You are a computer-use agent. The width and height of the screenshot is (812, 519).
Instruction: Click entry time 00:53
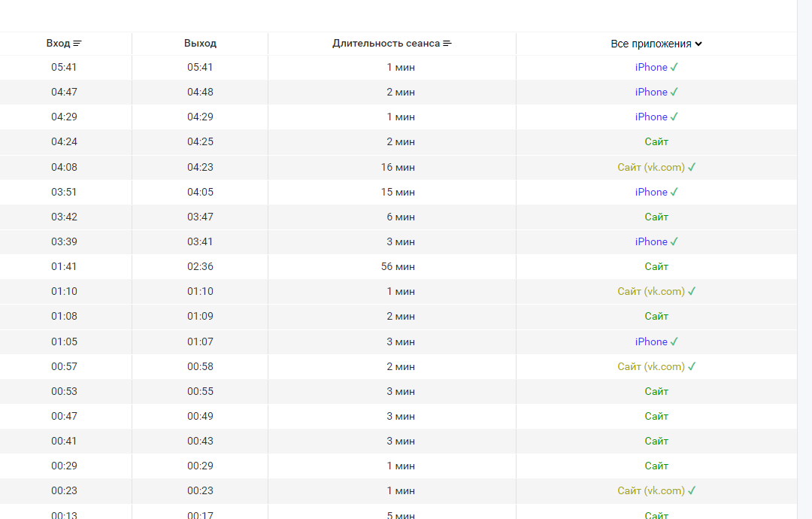64,392
